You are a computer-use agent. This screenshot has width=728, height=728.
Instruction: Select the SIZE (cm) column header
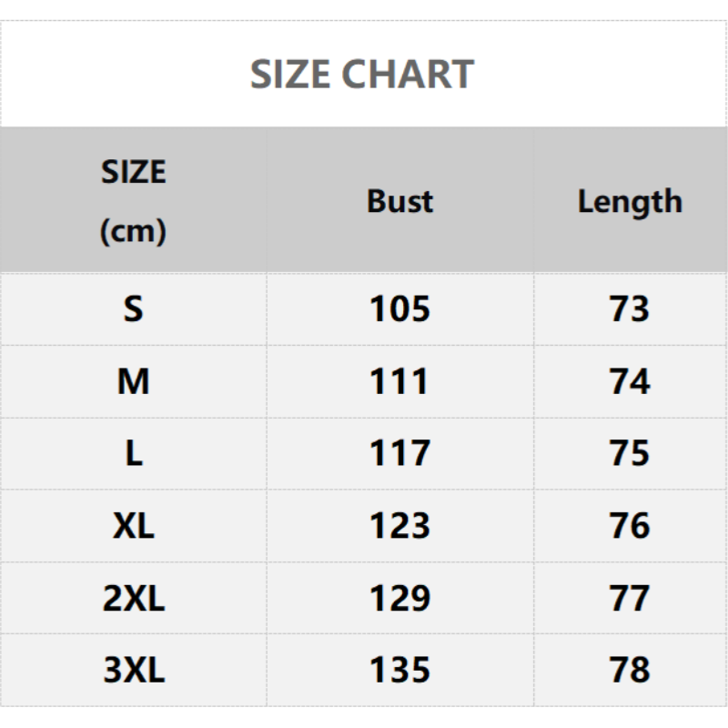pos(133,201)
